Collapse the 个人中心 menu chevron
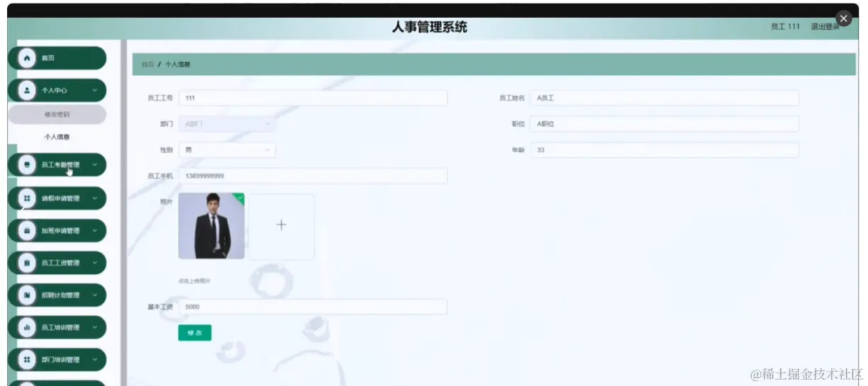 [x=95, y=91]
